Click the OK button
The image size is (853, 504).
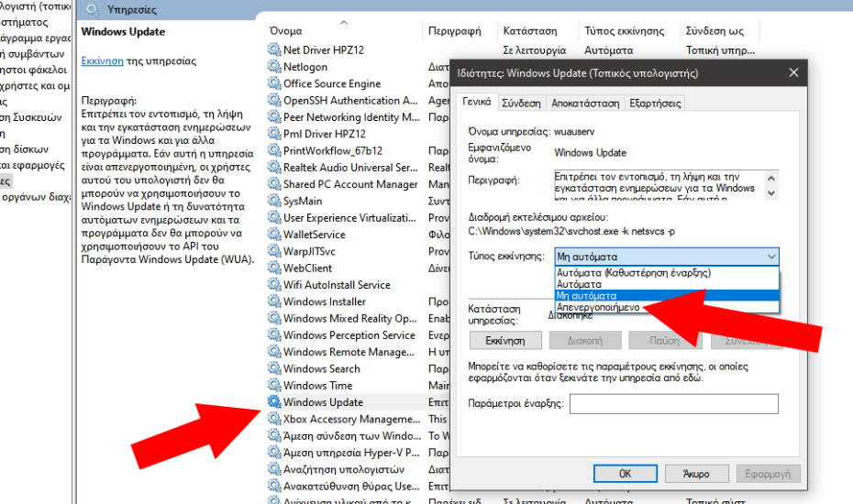click(625, 474)
